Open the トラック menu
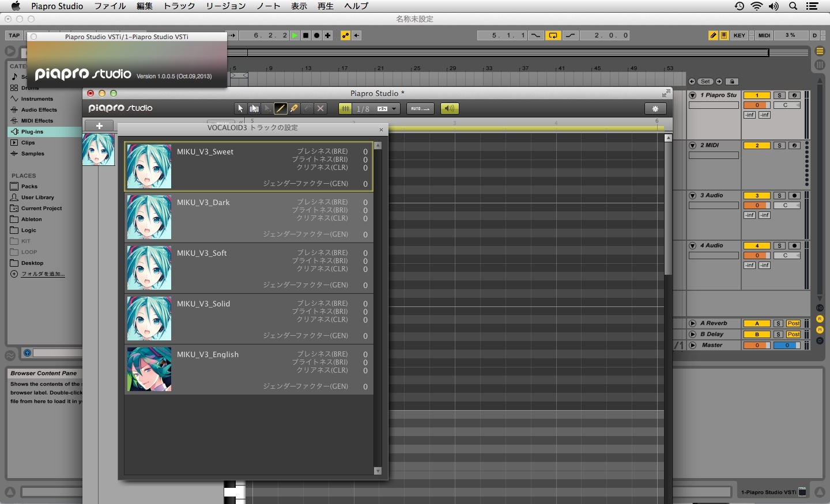The height and width of the screenshot is (504, 830). click(x=179, y=6)
